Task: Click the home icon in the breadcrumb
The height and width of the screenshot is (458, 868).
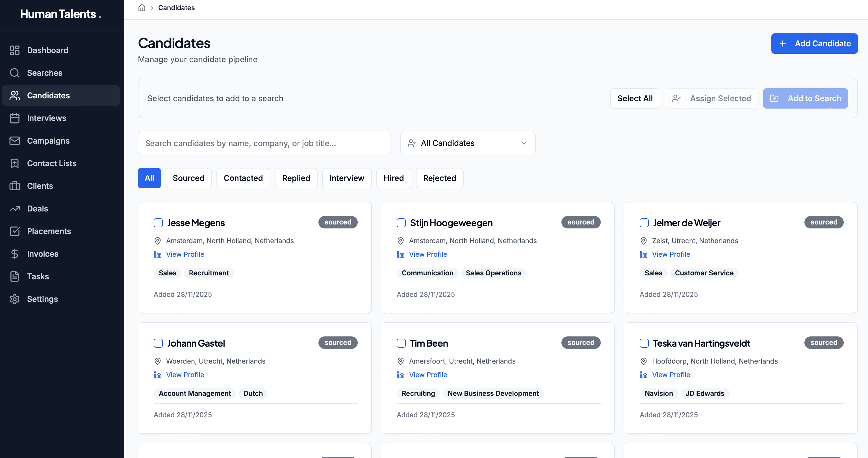Action: (142, 7)
